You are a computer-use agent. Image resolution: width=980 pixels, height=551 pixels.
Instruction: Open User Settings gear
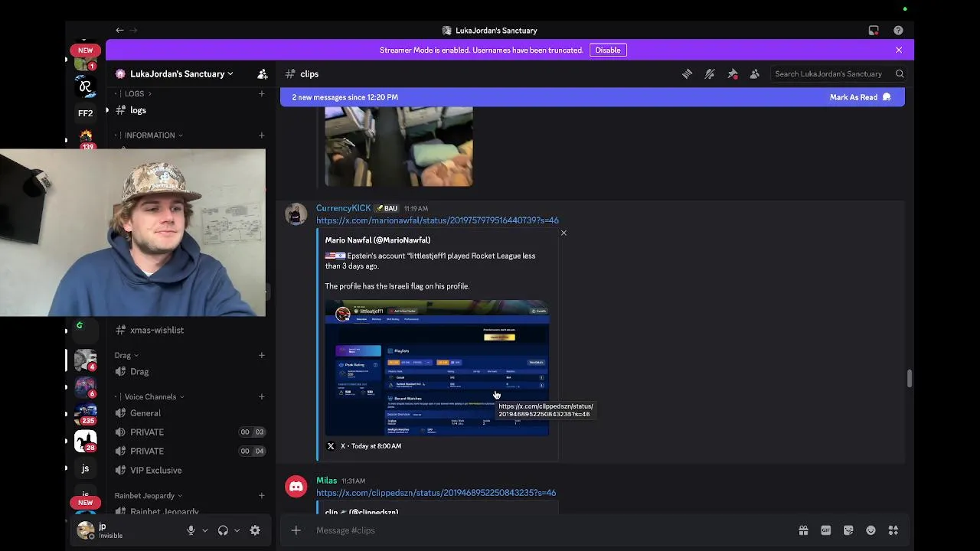pos(255,530)
